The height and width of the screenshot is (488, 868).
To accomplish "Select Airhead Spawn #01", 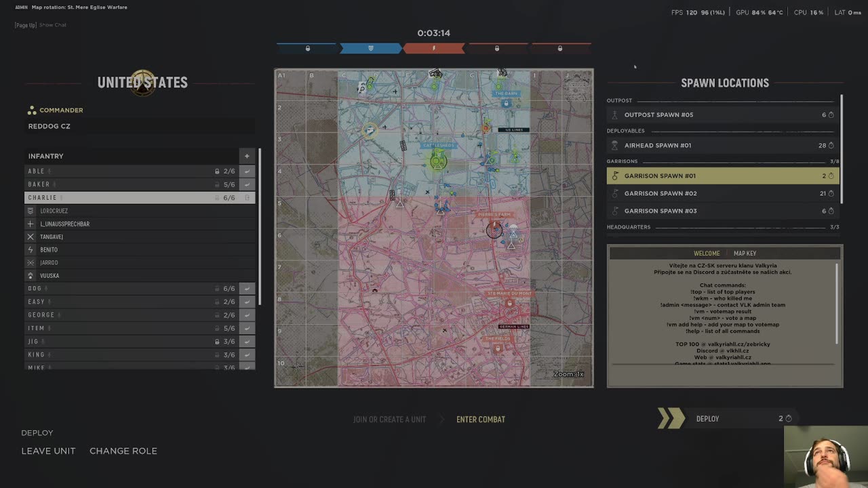I will [x=723, y=145].
